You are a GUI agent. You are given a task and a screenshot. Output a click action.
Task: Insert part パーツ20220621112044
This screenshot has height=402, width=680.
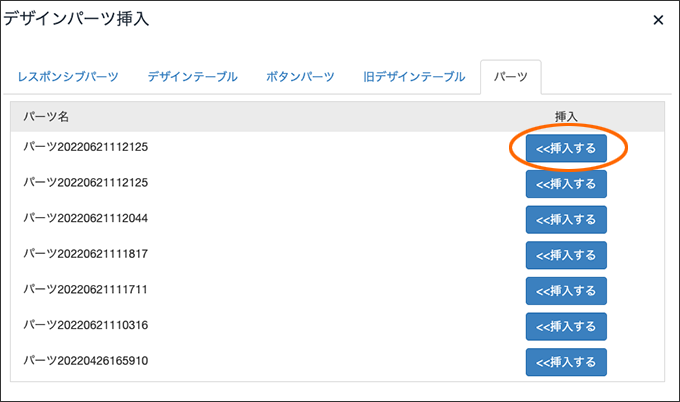pyautogui.click(x=566, y=219)
